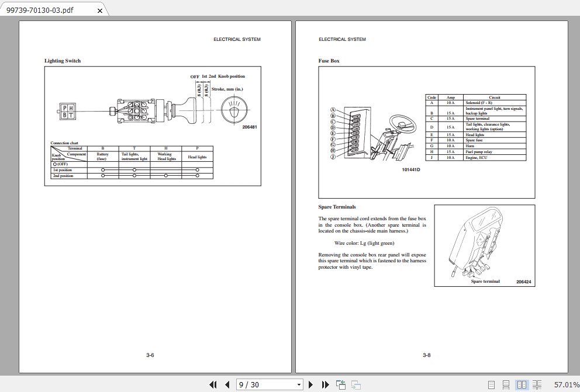
Task: Open the page number dropdown list
Action: (298, 384)
